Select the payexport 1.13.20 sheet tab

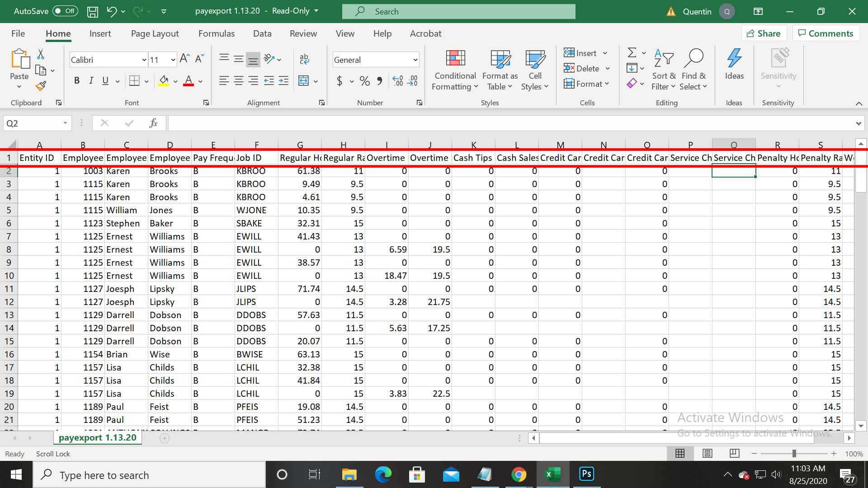[98, 438]
